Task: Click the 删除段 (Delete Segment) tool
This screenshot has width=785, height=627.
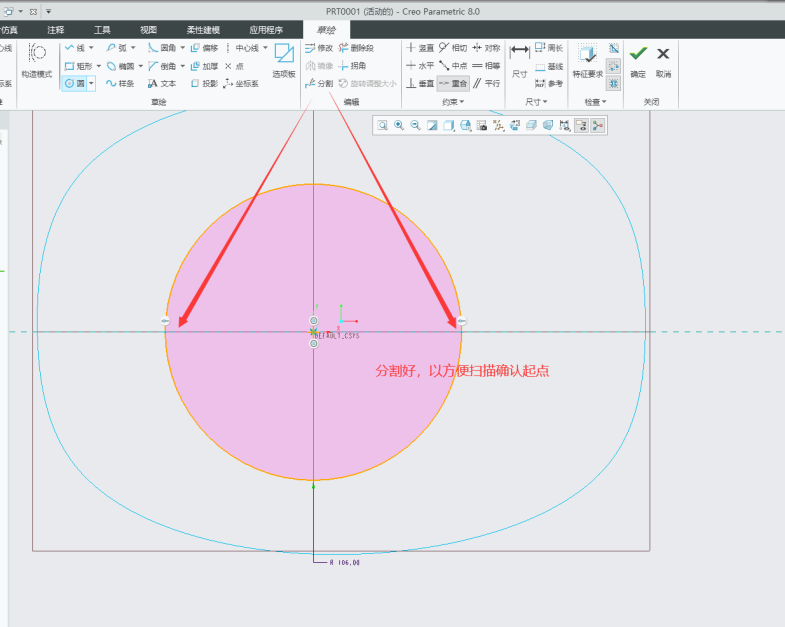Action: 356,48
